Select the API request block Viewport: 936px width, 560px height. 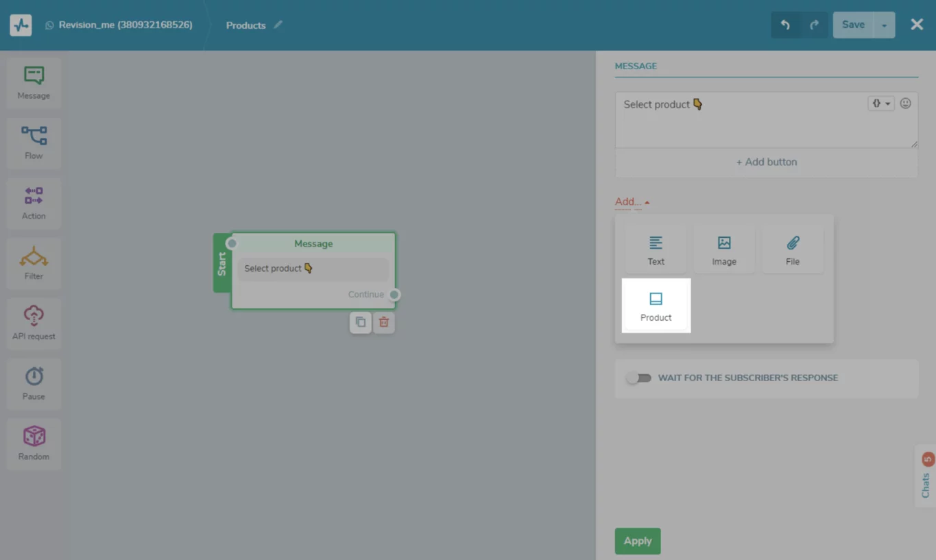[34, 324]
